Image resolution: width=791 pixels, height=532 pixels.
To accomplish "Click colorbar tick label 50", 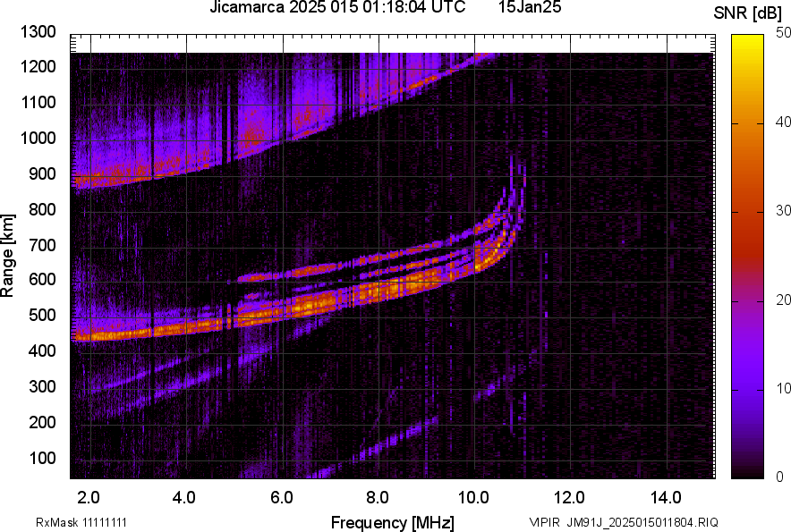I will pyautogui.click(x=783, y=33).
